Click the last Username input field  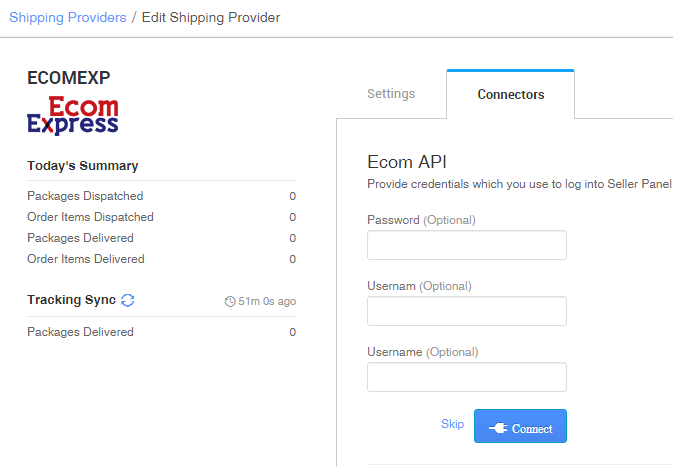click(466, 377)
